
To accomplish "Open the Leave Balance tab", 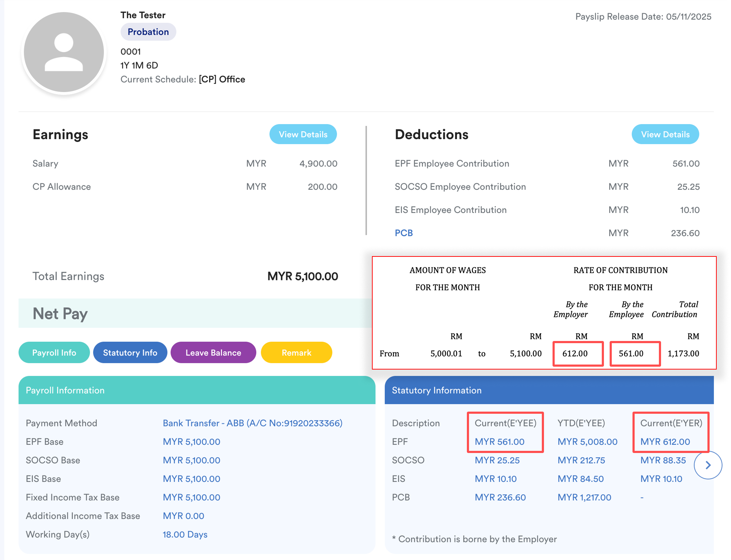I will (213, 353).
